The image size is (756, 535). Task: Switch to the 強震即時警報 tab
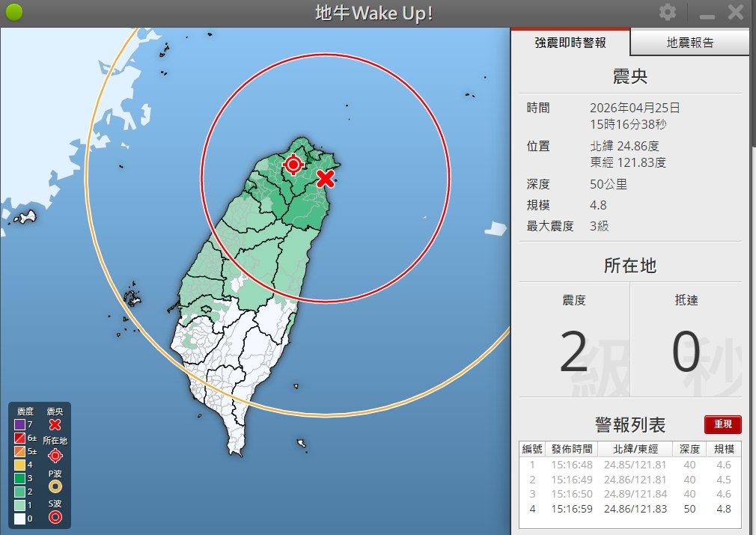(x=570, y=43)
